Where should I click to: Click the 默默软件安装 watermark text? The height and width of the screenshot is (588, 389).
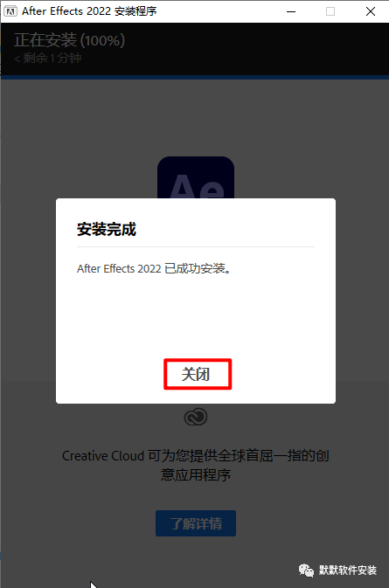[x=348, y=570]
